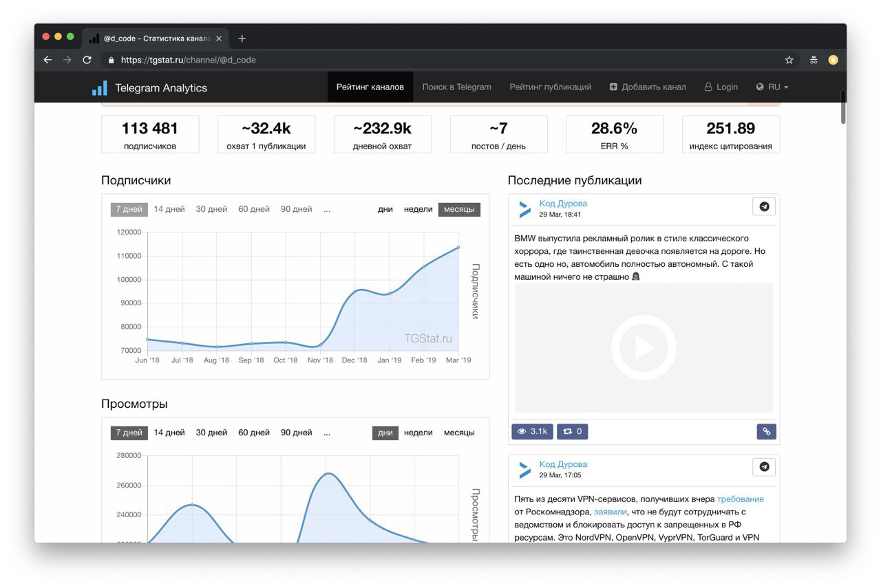881x588 pixels.
Task: Open Поиск в Telegram menu item
Action: [457, 87]
